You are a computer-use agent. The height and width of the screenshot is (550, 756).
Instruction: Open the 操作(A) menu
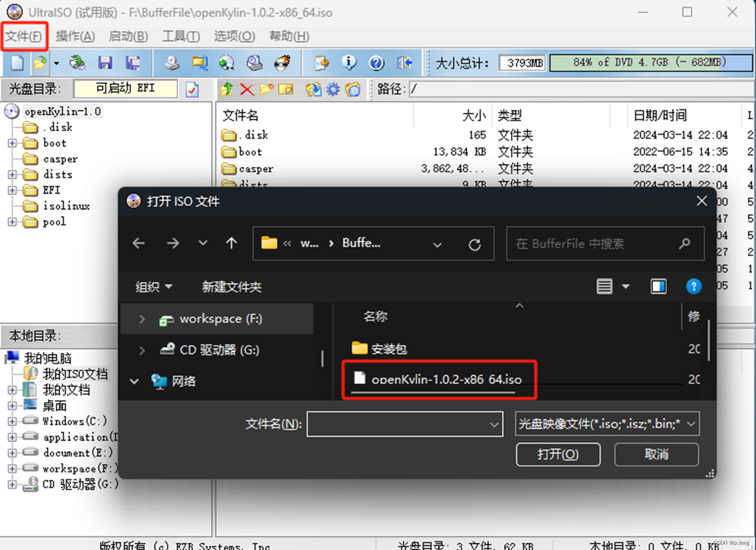pos(75,36)
